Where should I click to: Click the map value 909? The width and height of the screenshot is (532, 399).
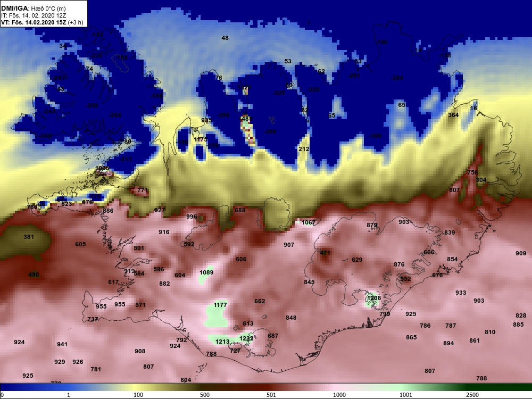(x=521, y=253)
